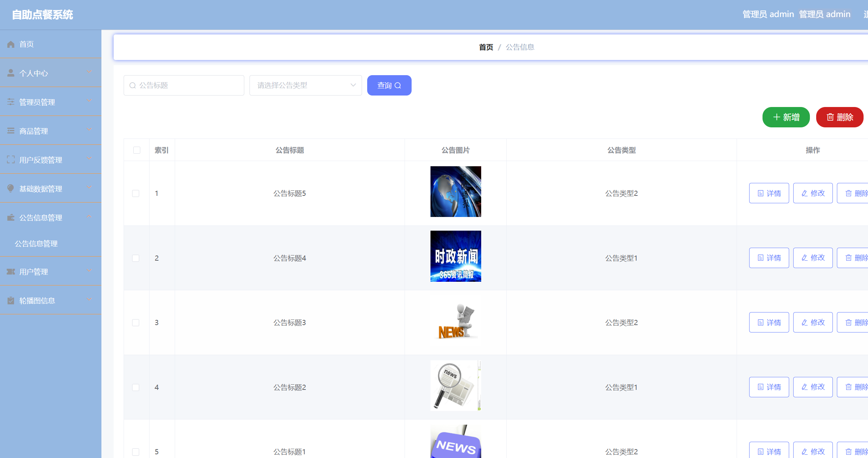Image resolution: width=868 pixels, height=458 pixels.
Task: Click the person icon for 个人中心
Action: (11, 73)
